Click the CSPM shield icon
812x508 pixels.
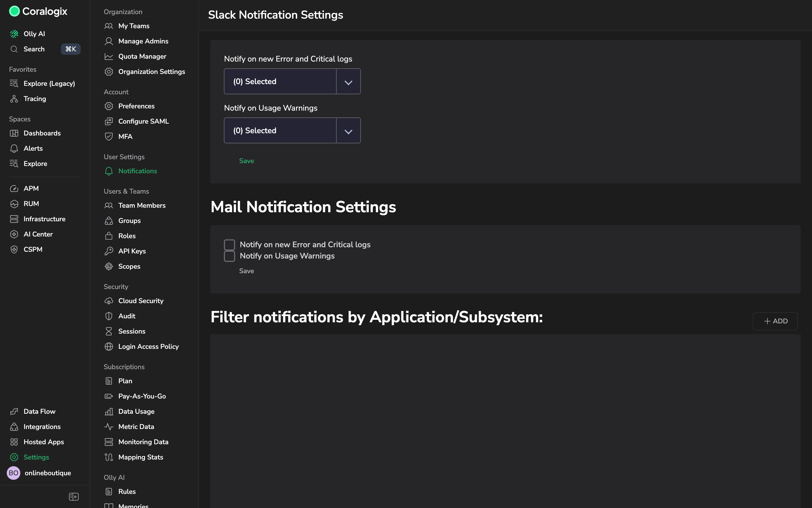click(x=14, y=249)
